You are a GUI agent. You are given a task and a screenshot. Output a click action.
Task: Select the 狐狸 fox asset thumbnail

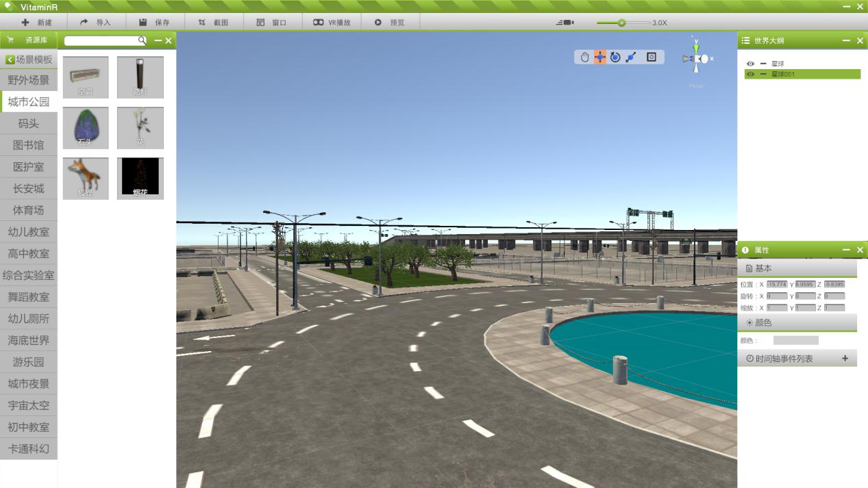point(86,178)
